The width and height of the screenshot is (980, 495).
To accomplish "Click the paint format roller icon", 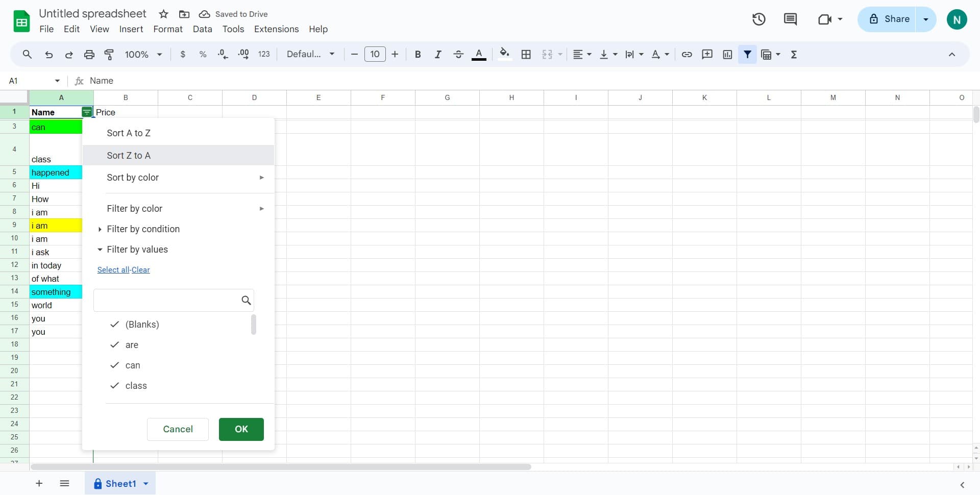I will click(x=109, y=54).
